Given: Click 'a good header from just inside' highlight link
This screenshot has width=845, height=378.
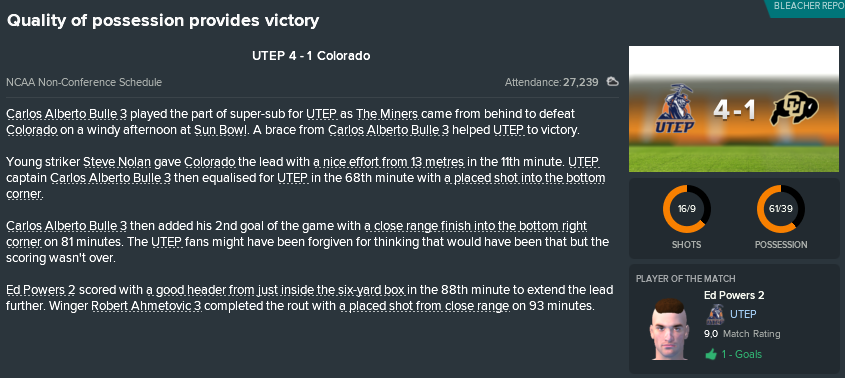Looking at the screenshot, I should 275,290.
